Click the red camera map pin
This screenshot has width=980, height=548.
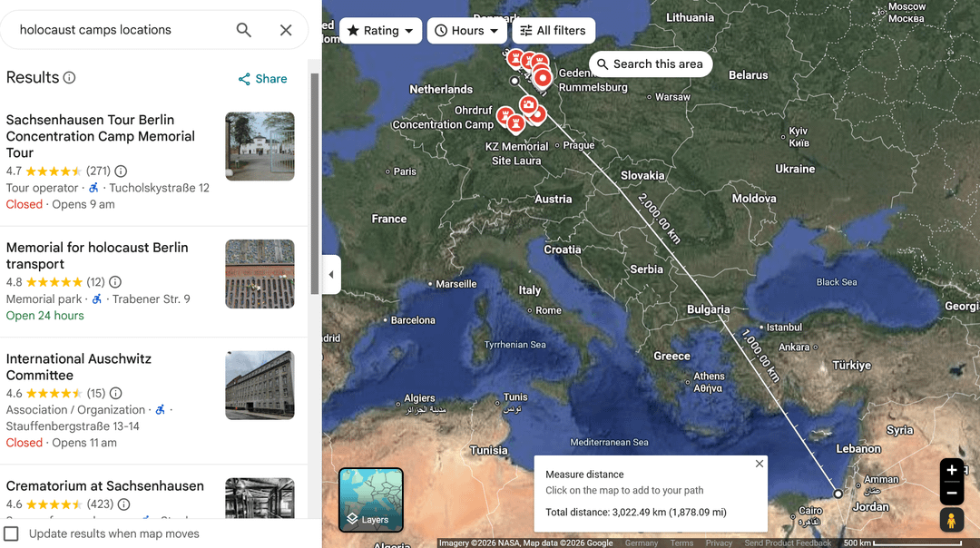528,104
